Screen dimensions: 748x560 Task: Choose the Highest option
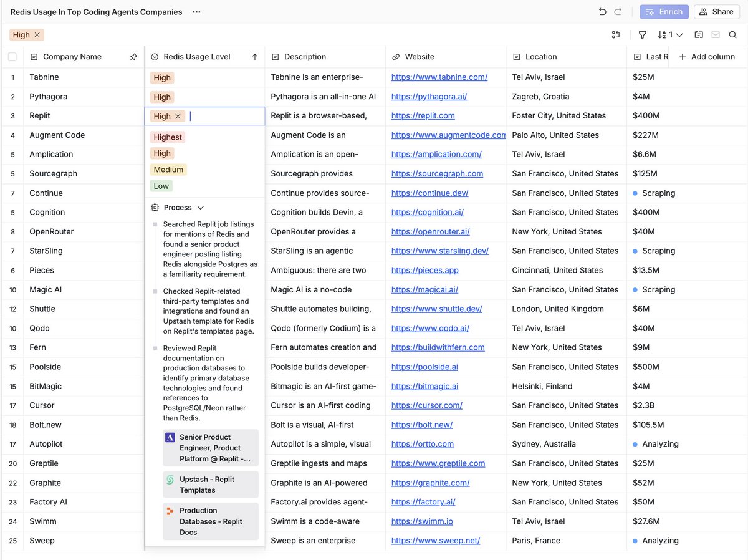(x=168, y=137)
